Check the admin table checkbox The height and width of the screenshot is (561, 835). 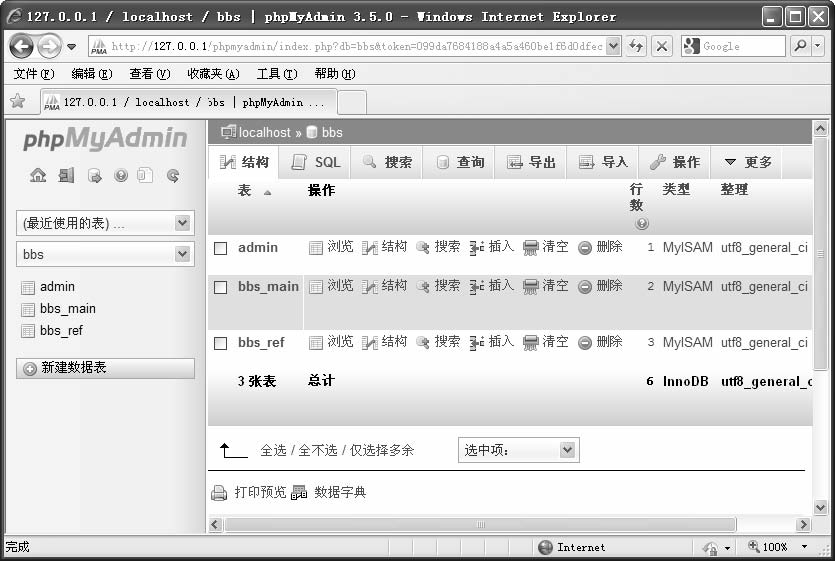(x=220, y=248)
